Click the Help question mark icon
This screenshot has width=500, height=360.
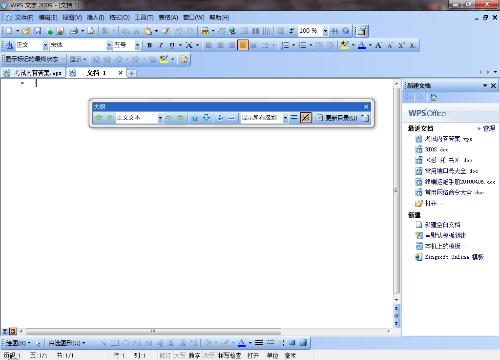click(346, 31)
